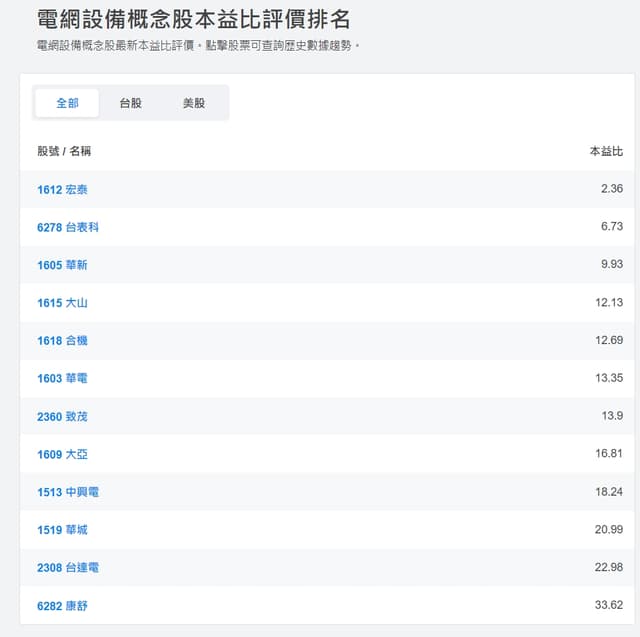Click the P/E value 2.36
This screenshot has width=640, height=637.
[612, 189]
